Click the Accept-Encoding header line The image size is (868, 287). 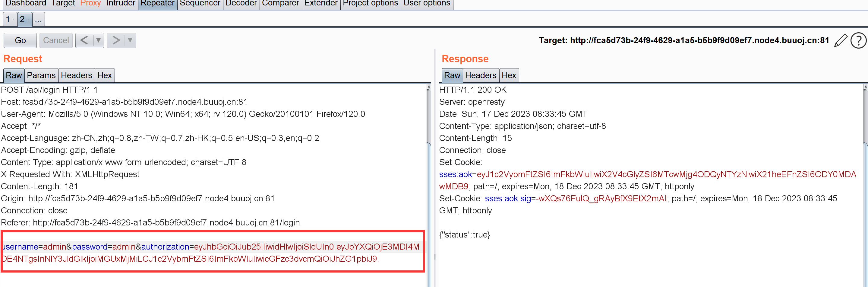click(x=58, y=150)
